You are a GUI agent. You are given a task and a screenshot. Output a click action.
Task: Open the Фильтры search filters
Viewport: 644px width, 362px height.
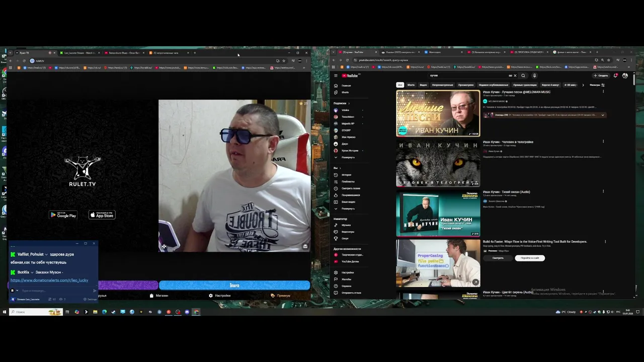[596, 85]
